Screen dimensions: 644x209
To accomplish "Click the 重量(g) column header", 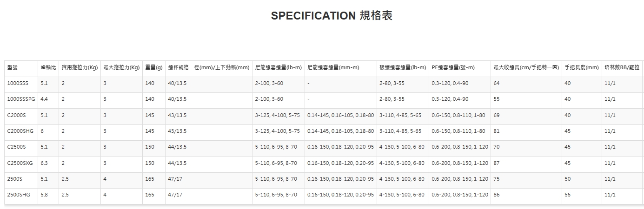I will click(153, 68).
